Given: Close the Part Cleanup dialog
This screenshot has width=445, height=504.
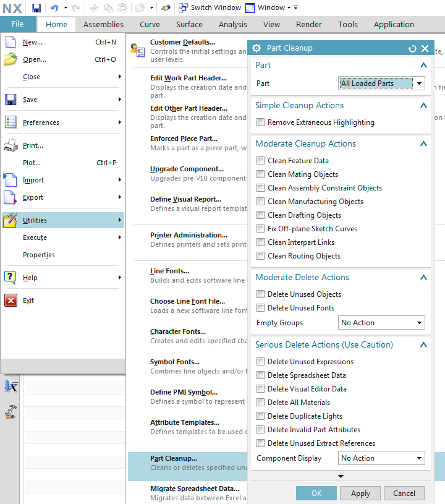Looking at the screenshot, I should click(x=425, y=48).
